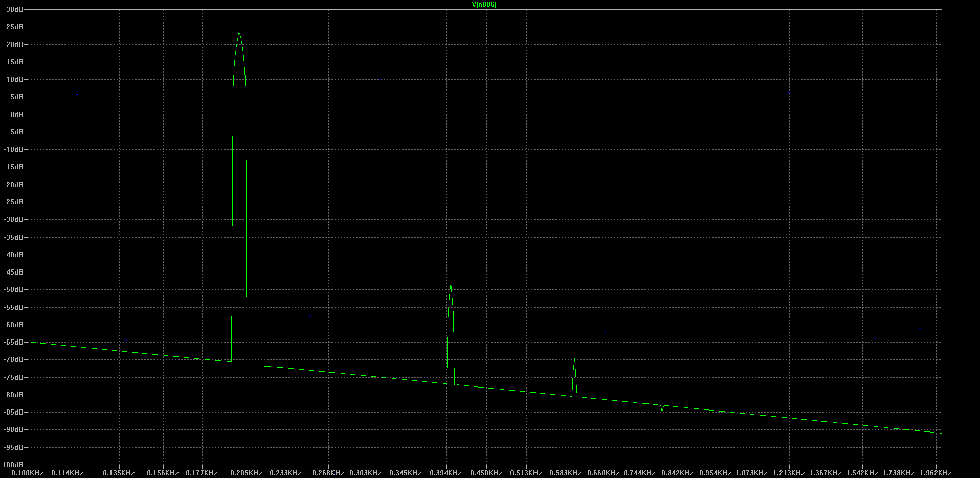
Task: Click the 0.954KHz frequency axis label
Action: coord(716,473)
